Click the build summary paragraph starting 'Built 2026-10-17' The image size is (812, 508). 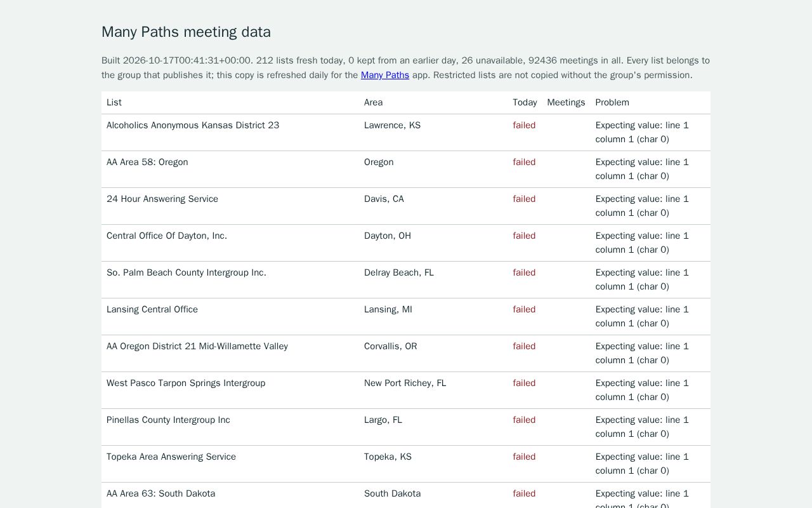[x=406, y=68]
